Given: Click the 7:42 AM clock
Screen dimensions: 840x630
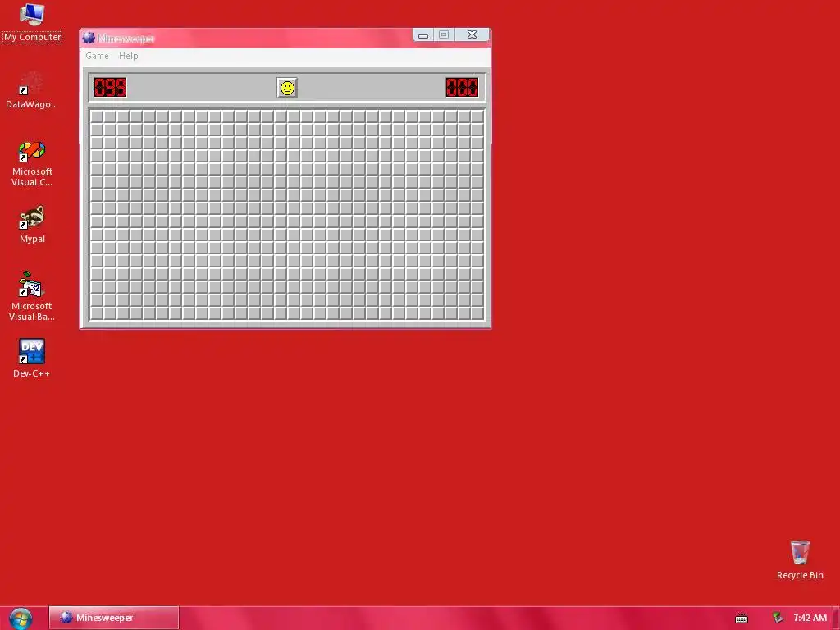Looking at the screenshot, I should pos(810,618).
